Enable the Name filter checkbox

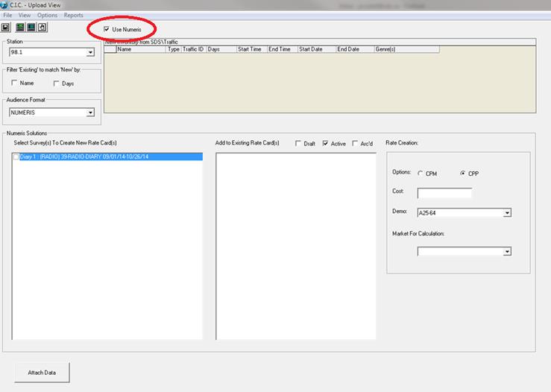click(14, 83)
